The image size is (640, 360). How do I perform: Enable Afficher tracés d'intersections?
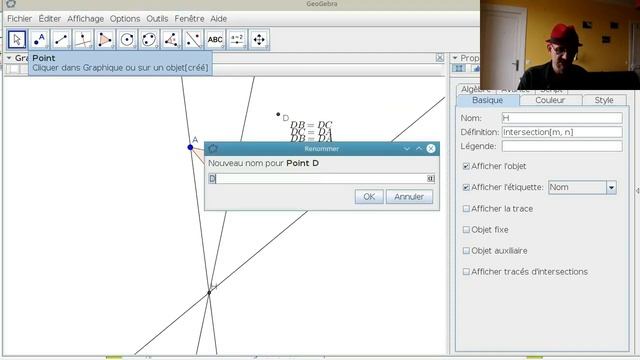[x=466, y=271]
